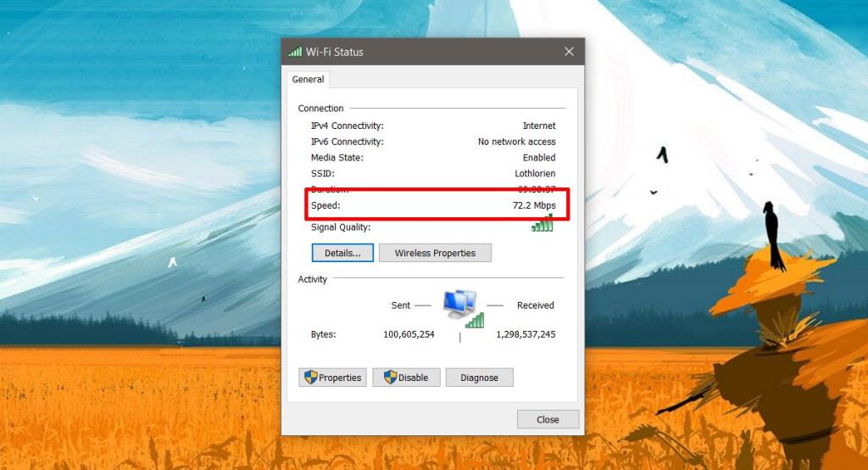Select the Media State value Enabled
The width and height of the screenshot is (868, 470).
539,158
